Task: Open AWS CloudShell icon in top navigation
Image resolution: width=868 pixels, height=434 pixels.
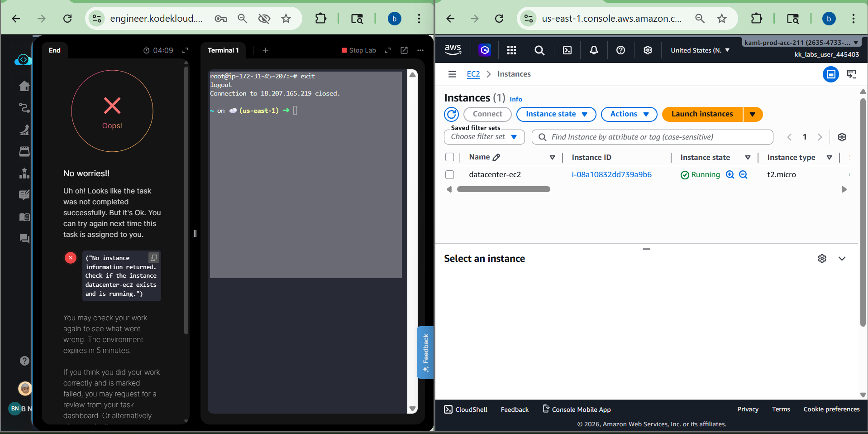Action: pos(567,50)
